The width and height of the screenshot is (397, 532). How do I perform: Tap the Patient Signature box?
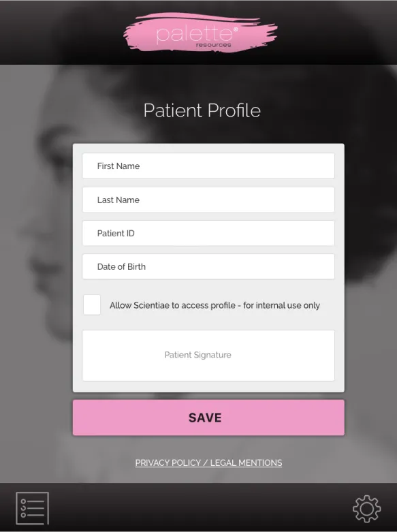pos(208,355)
